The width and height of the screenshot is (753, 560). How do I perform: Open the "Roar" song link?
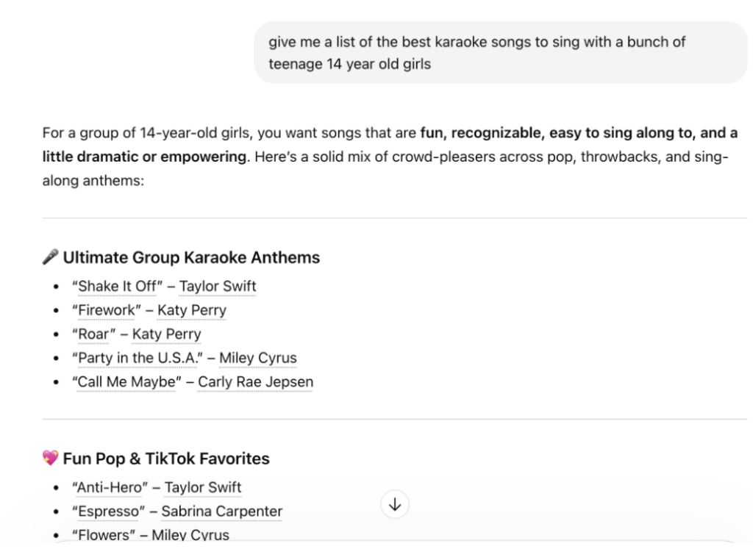93,334
